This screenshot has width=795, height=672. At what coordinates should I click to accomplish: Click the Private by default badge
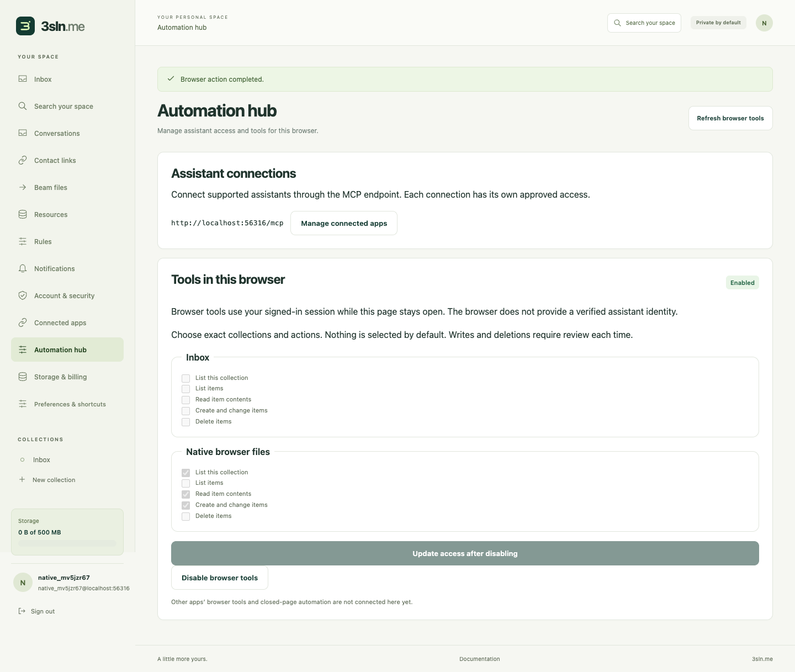tap(718, 23)
